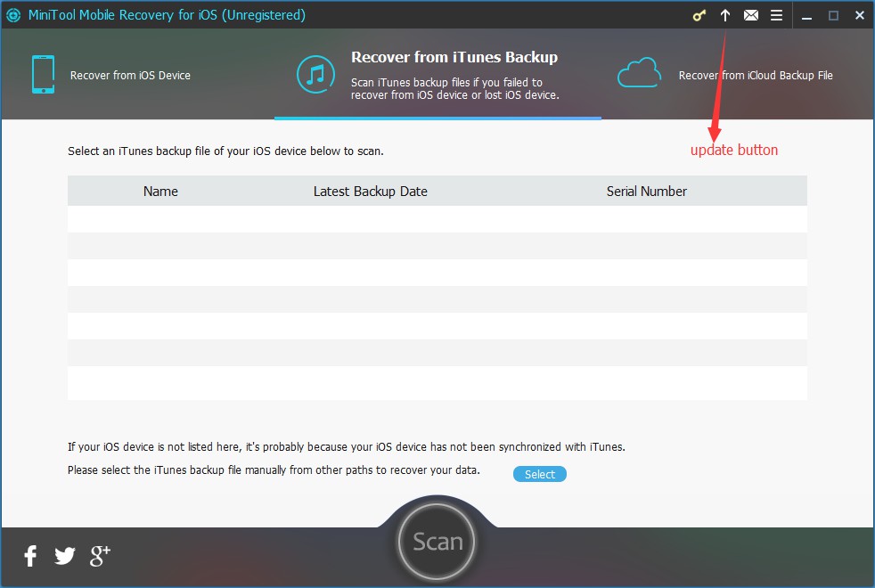
Task: Click the blue Select button
Action: [x=540, y=474]
